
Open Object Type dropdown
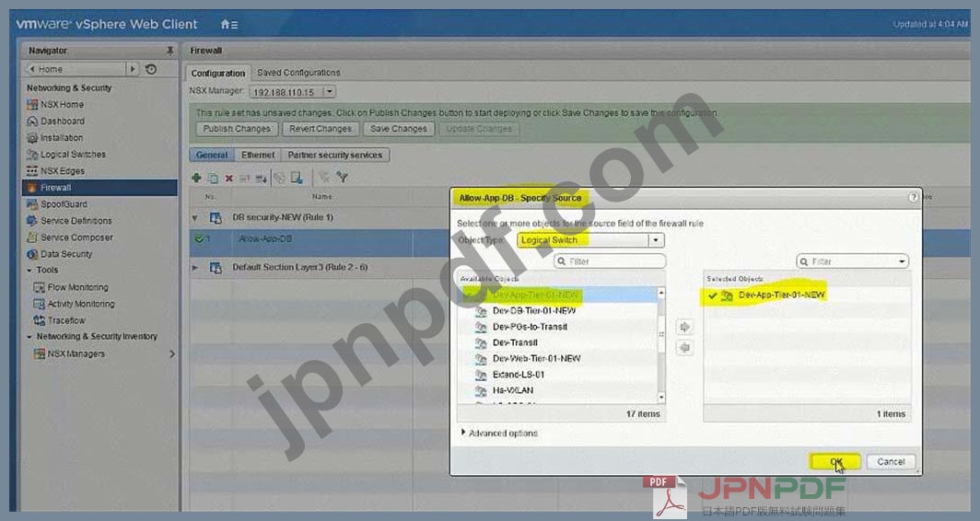coord(656,240)
